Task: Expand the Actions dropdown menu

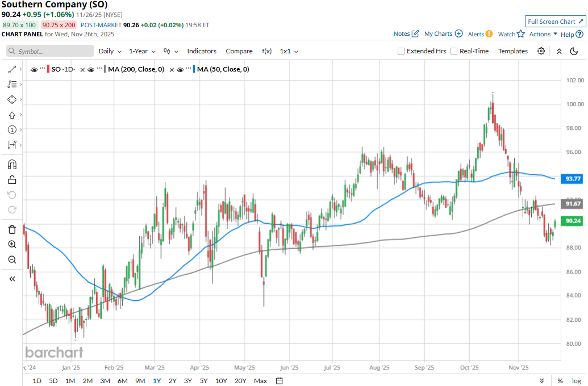Action: [x=543, y=34]
